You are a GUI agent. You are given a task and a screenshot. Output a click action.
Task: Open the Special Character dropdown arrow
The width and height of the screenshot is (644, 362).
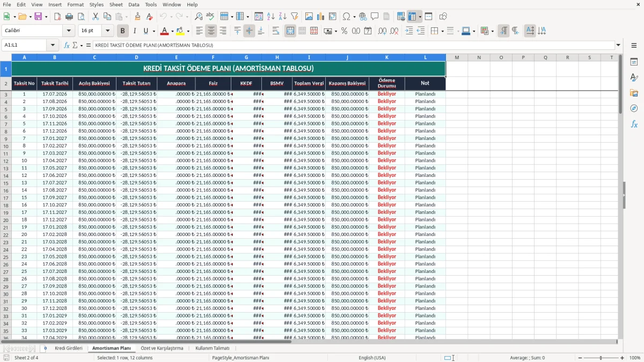(x=354, y=17)
